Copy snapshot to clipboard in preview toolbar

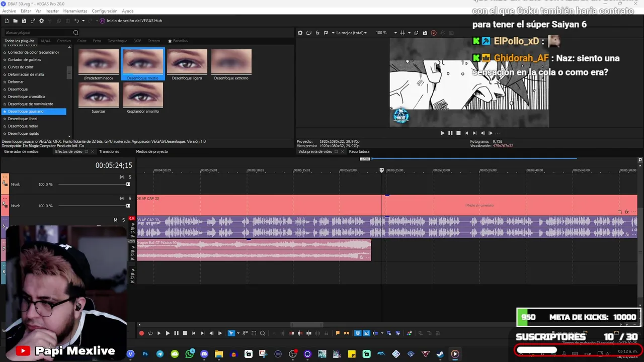click(417, 33)
